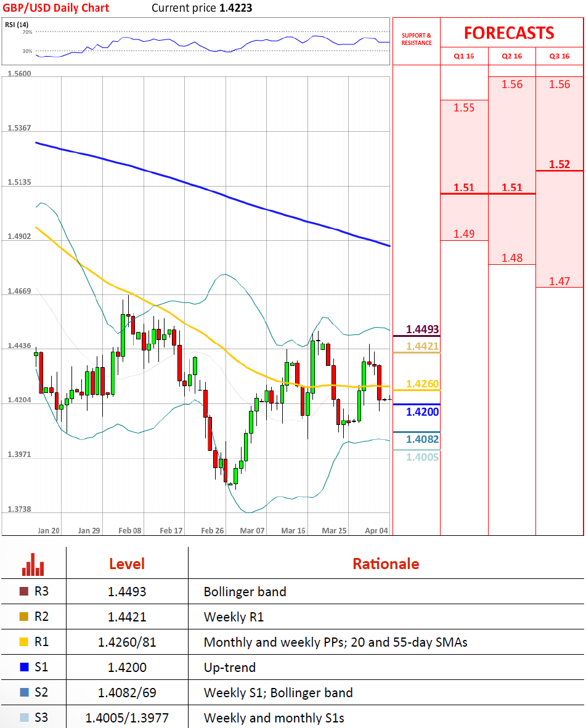
Task: Click the Up-trend rationale text
Action: point(230,668)
